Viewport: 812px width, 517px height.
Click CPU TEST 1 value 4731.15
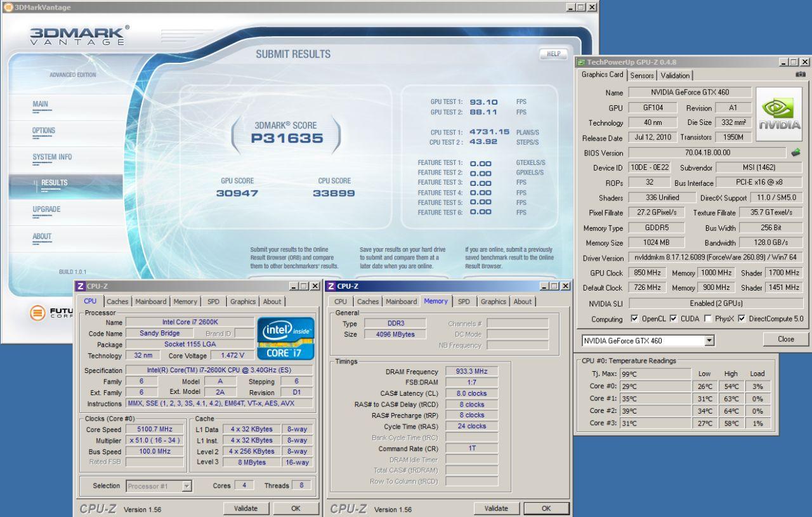(x=490, y=132)
